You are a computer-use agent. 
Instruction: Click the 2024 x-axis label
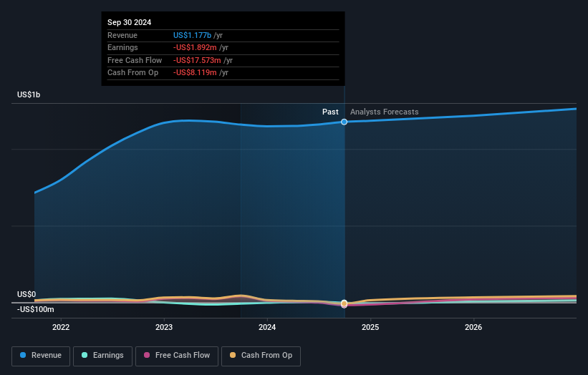267,327
